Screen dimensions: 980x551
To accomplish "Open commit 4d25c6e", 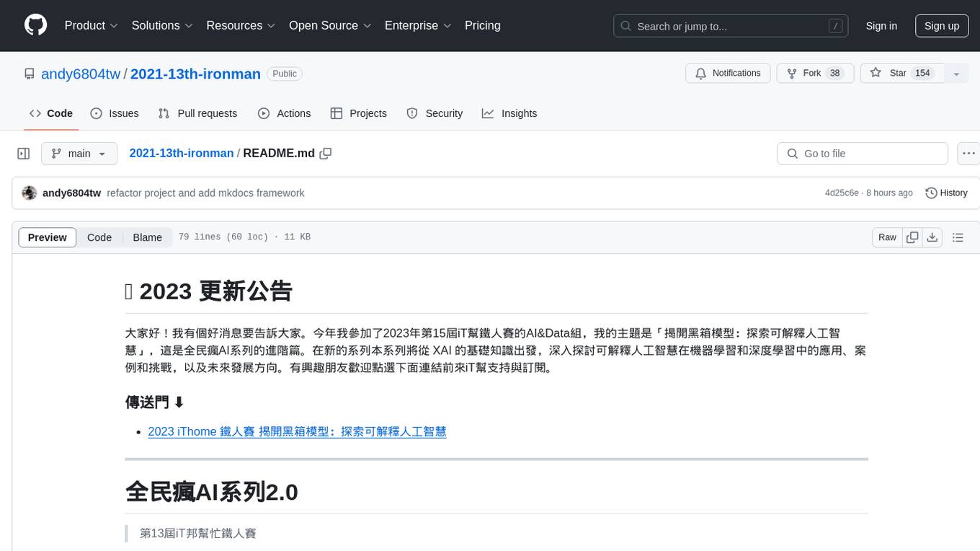I will (x=842, y=193).
